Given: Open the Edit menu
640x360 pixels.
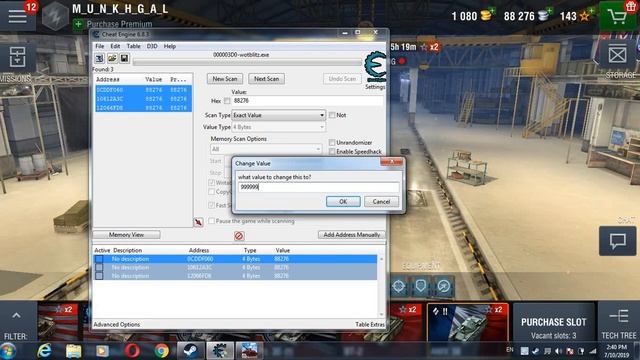Looking at the screenshot, I should tap(116, 46).
